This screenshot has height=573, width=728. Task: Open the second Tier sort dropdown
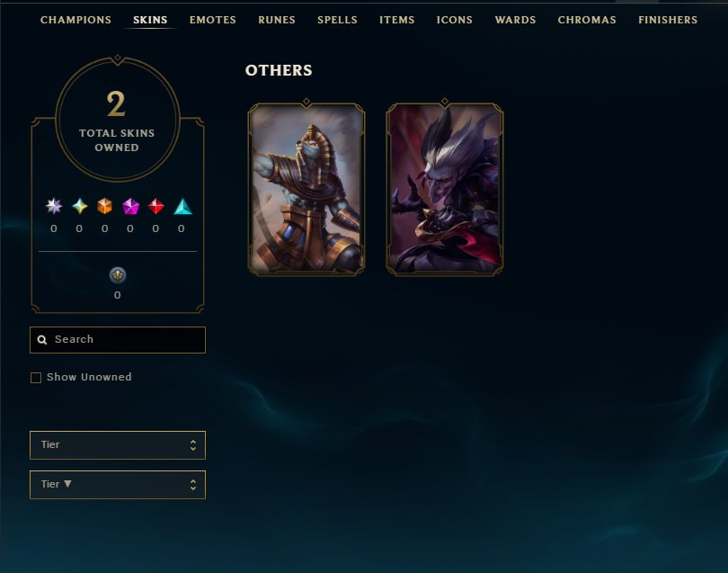(118, 485)
